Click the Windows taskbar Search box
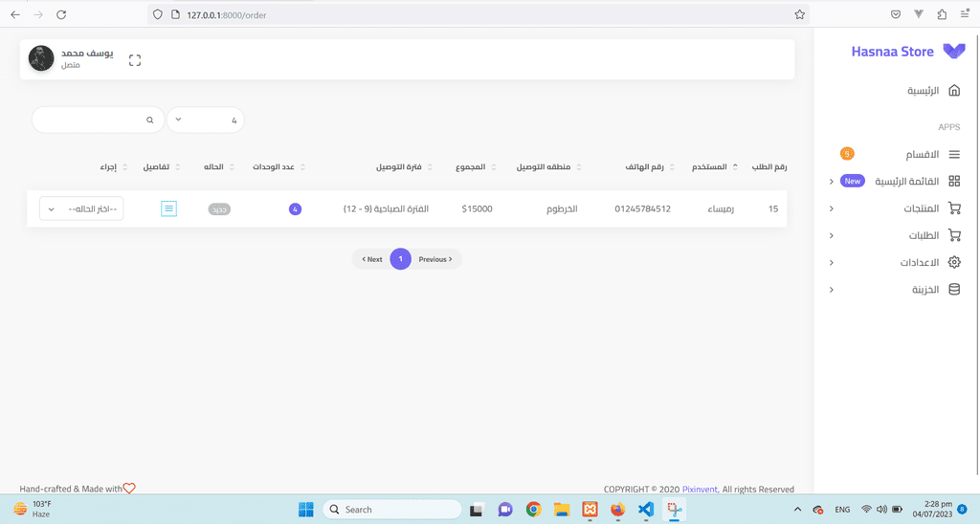980x524 pixels. click(391, 510)
